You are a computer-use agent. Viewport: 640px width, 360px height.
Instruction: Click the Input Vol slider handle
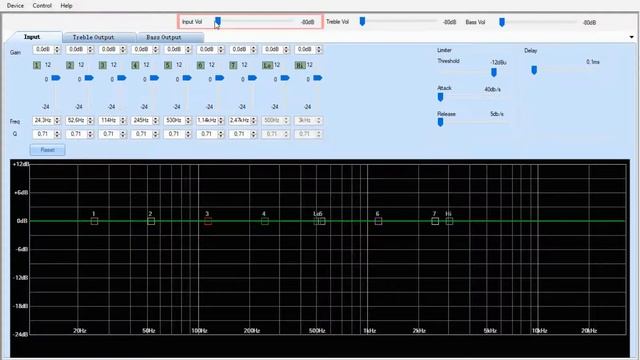[218, 21]
